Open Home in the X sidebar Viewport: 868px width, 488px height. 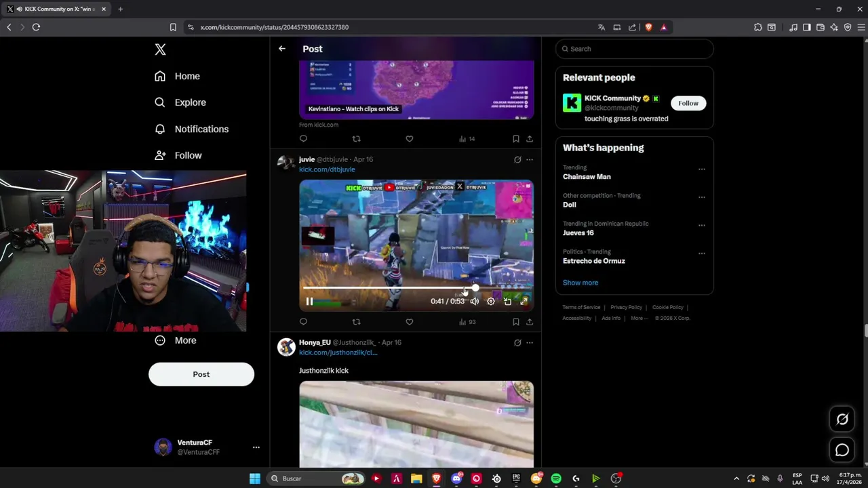coord(177,76)
